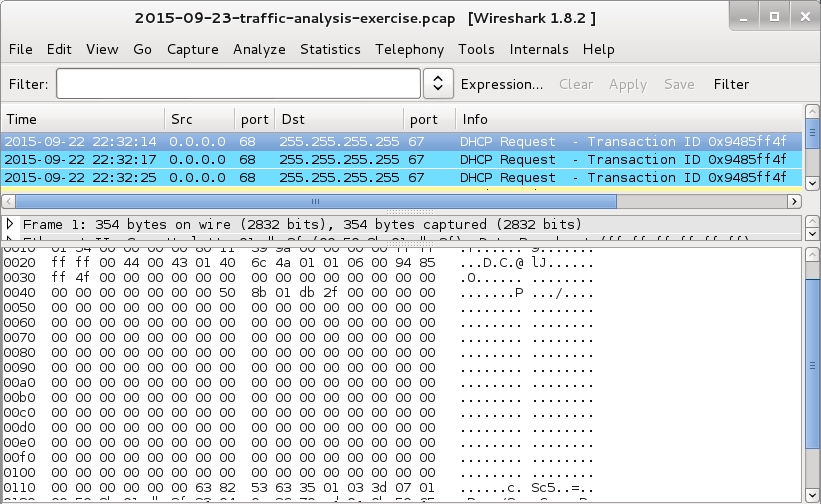
Task: Select the DHCP Request packet at 22:32:17
Action: (401, 160)
